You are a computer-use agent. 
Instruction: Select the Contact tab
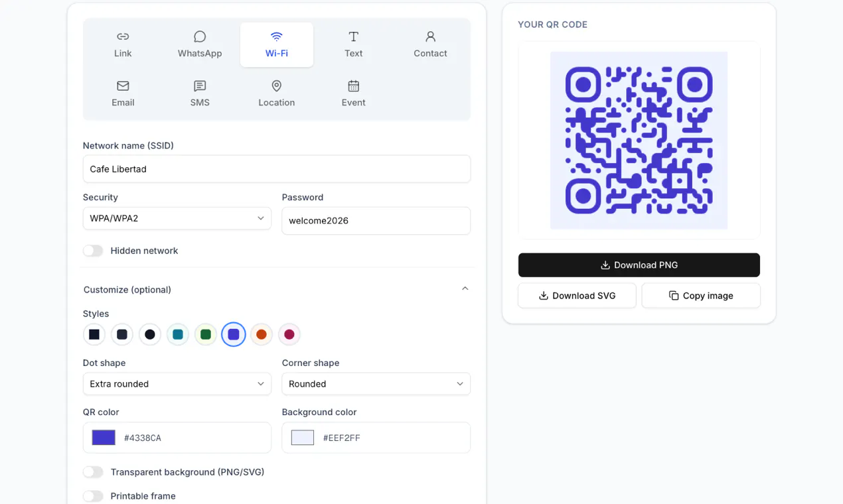(x=430, y=44)
